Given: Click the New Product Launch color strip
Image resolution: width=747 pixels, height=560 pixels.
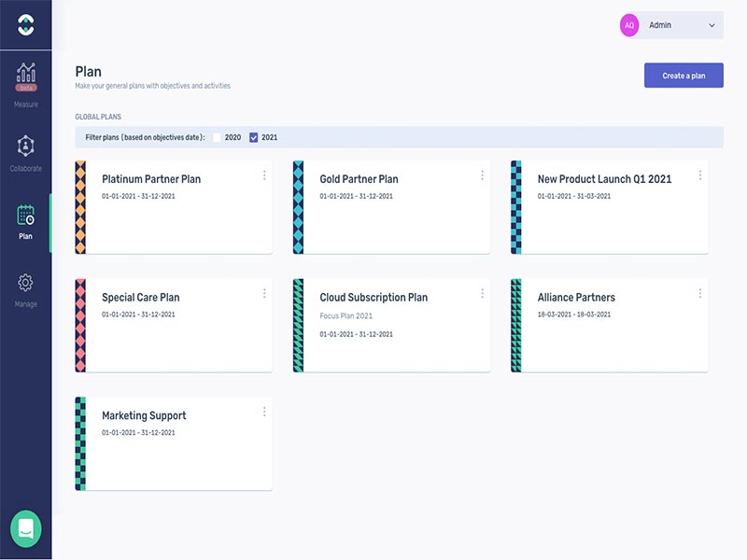Looking at the screenshot, I should click(515, 207).
